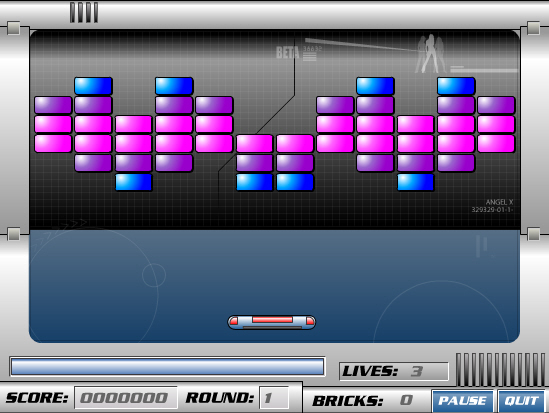Click the far-right purple brick in top row

(496, 105)
